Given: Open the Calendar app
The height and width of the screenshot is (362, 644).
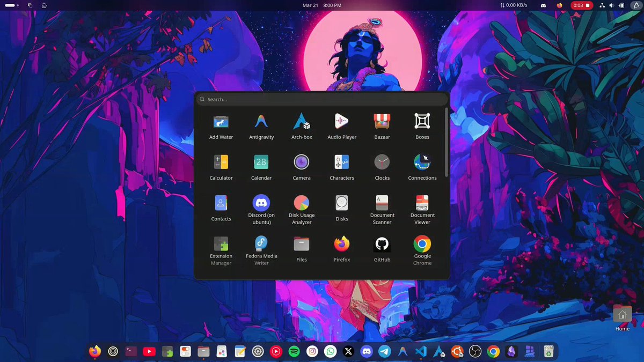Looking at the screenshot, I should click(x=261, y=167).
